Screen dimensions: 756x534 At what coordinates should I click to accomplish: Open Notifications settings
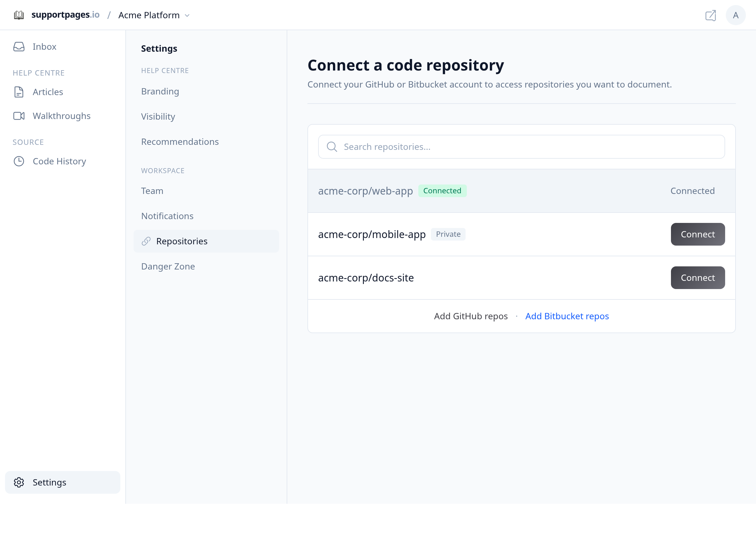pyautogui.click(x=167, y=216)
